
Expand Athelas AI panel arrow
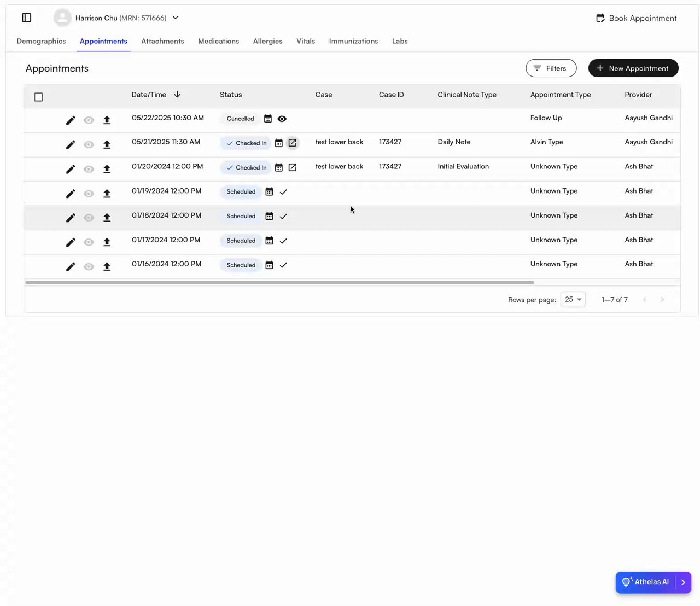(x=683, y=582)
